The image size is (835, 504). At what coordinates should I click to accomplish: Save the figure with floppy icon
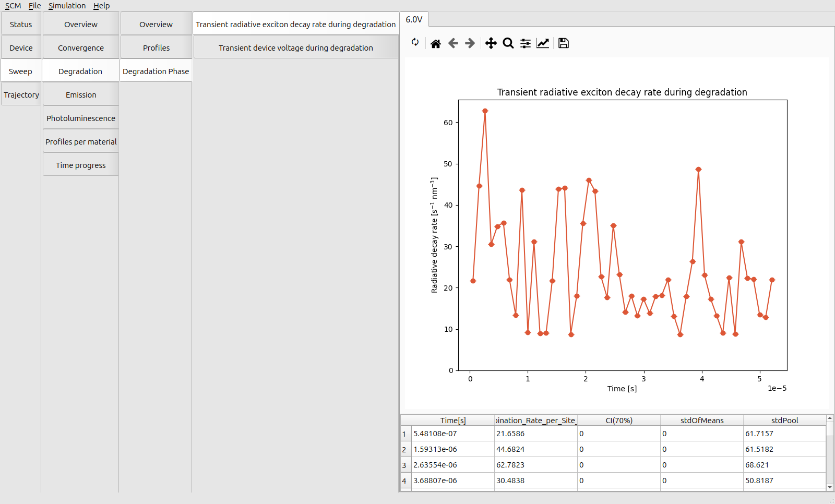(564, 43)
